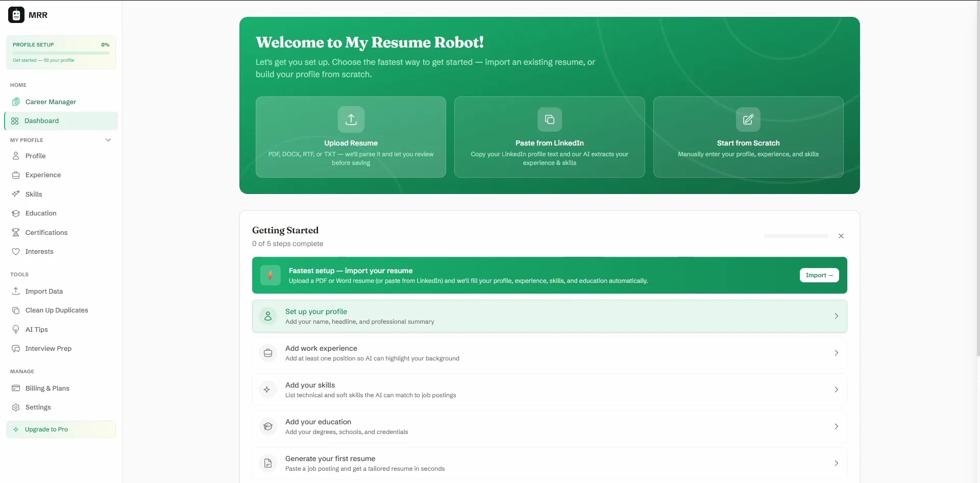This screenshot has height=483, width=980.
Task: Click the Add your education title link
Action: [318, 422]
